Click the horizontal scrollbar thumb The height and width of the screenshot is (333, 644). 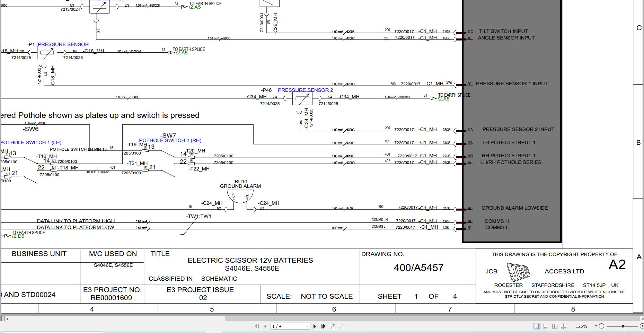coord(433,319)
